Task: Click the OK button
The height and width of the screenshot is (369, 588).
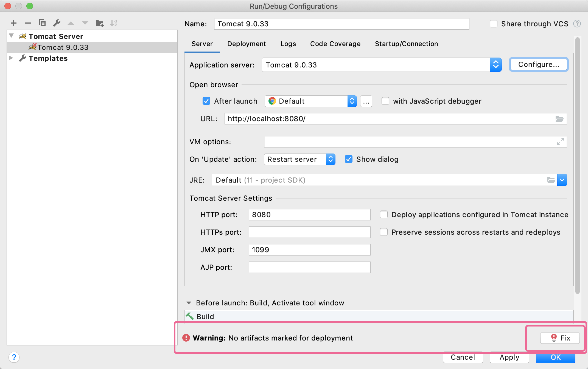Action: (x=556, y=357)
